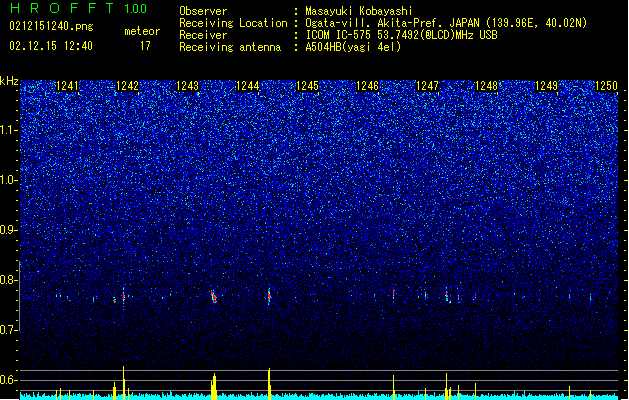Click the 1243 time marker
The width and height of the screenshot is (629, 400).
click(x=187, y=86)
